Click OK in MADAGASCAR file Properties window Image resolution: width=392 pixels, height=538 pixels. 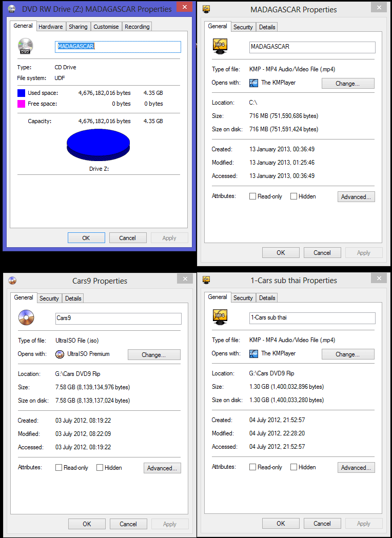281,252
